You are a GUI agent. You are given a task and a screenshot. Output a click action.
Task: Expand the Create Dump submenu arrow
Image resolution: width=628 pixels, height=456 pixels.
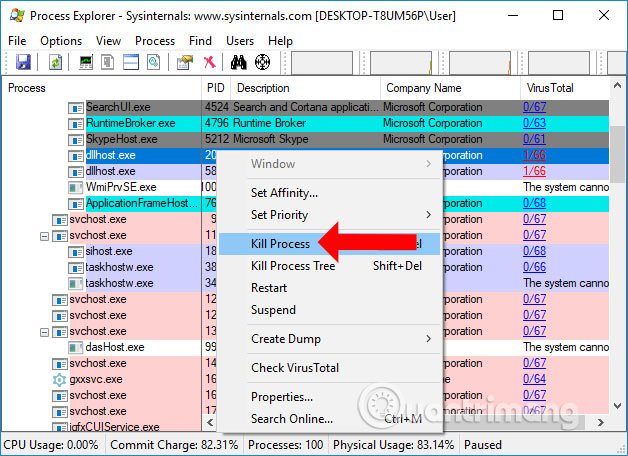coord(429,339)
